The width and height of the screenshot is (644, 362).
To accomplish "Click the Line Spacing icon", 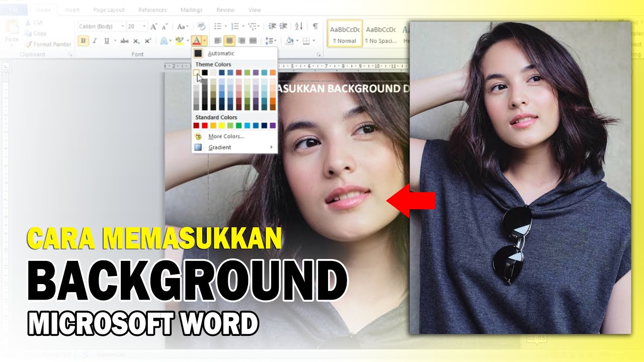I will click(269, 41).
